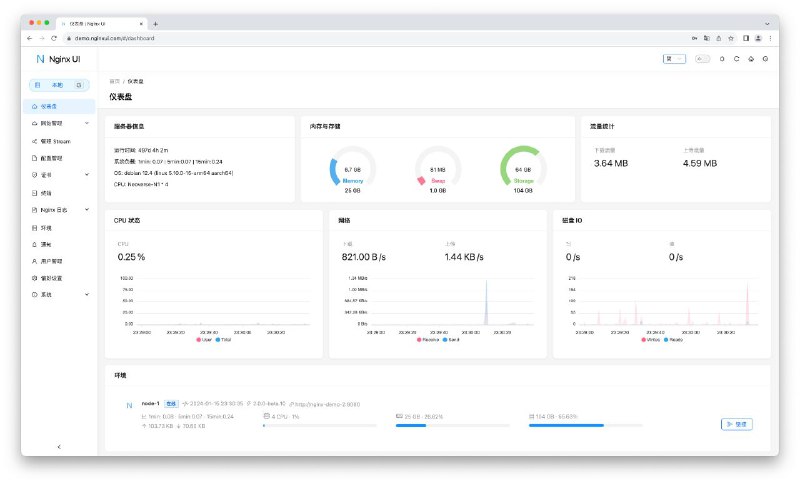Open the 环境 environment sidebar entry
The image size is (800, 484).
59,227
